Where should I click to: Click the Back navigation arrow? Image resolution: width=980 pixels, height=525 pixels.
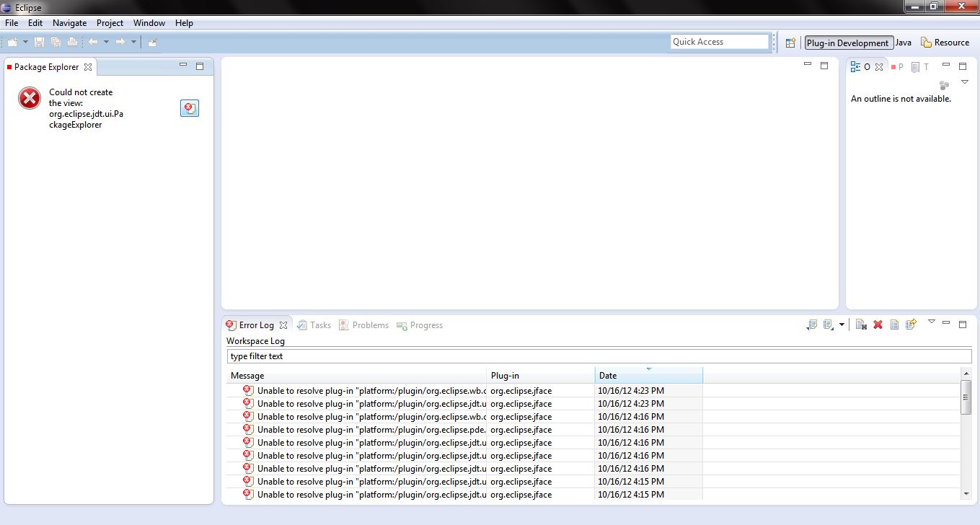93,42
